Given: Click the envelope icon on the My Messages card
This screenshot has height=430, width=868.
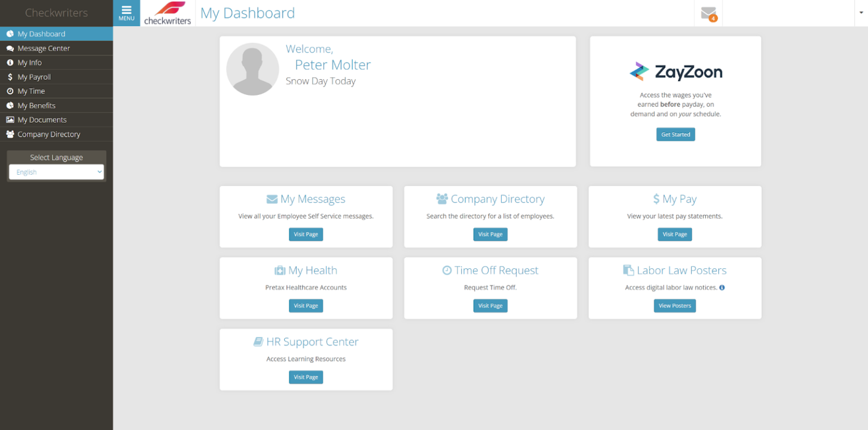Looking at the screenshot, I should (x=271, y=198).
